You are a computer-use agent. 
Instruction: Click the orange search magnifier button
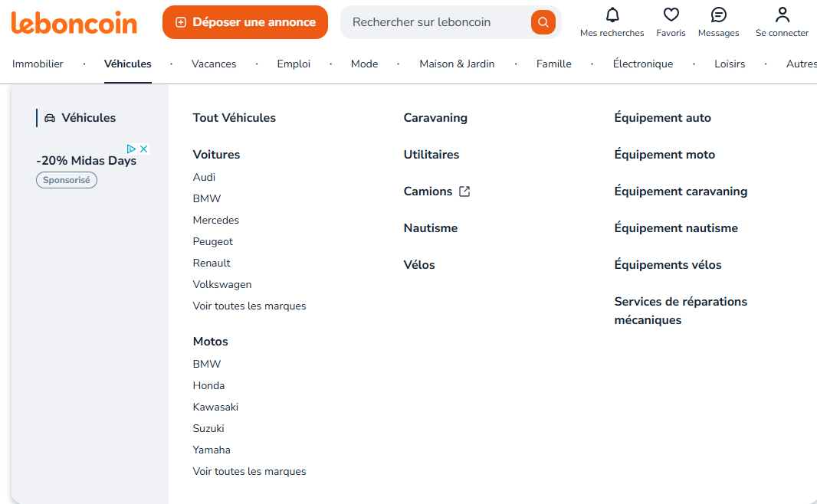point(543,22)
